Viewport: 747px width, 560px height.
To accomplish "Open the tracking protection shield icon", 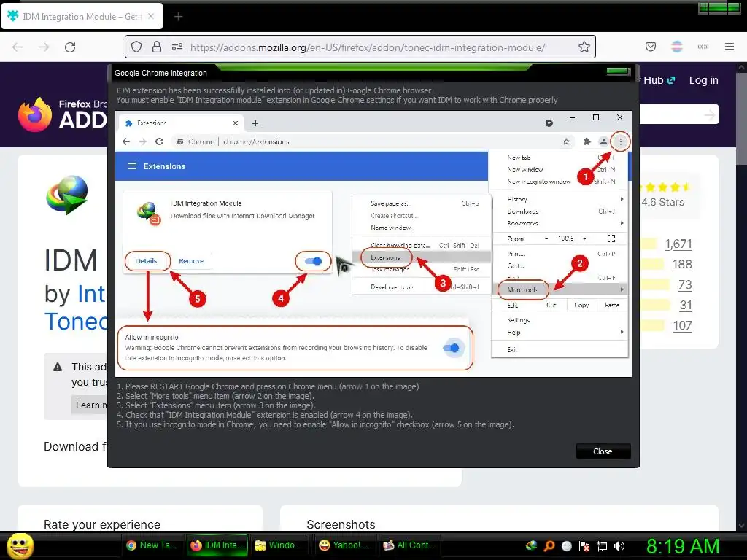I will pos(136,47).
